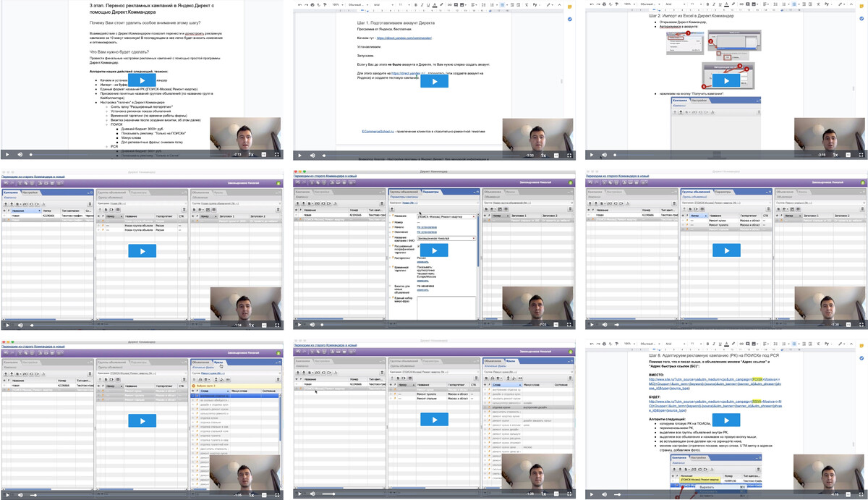
Task: Toggle sound for the -3:38 video
Action: pos(605,325)
